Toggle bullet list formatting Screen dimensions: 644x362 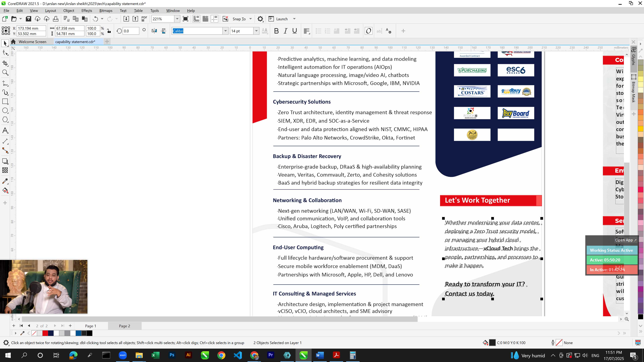coord(318,31)
